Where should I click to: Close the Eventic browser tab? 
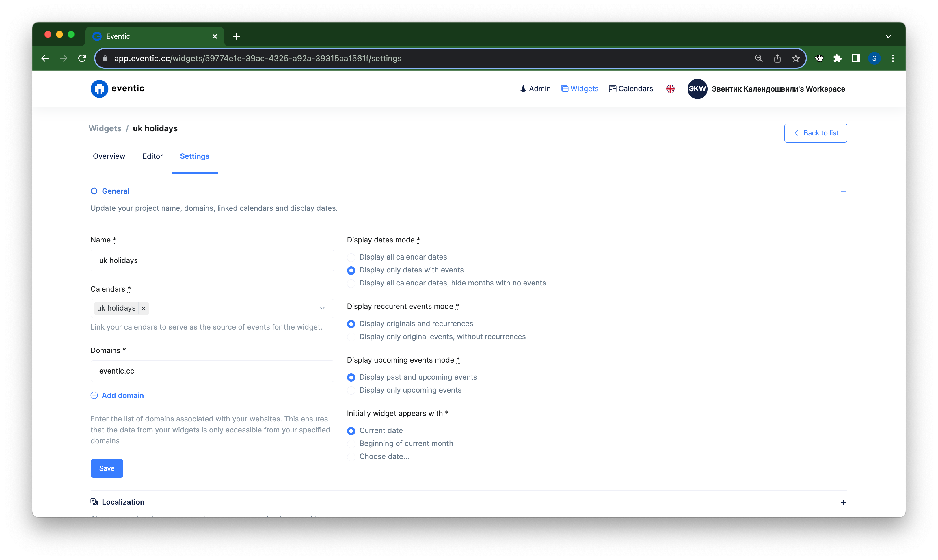click(x=215, y=36)
